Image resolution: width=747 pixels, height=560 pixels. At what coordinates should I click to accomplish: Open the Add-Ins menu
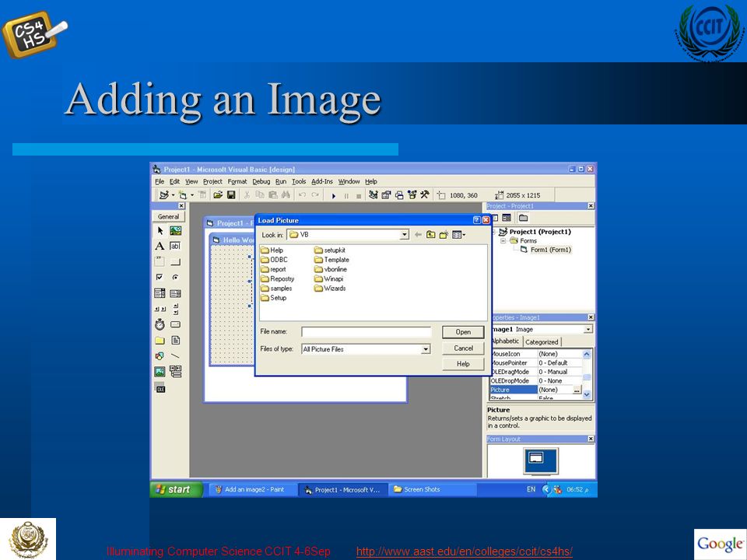(x=322, y=181)
